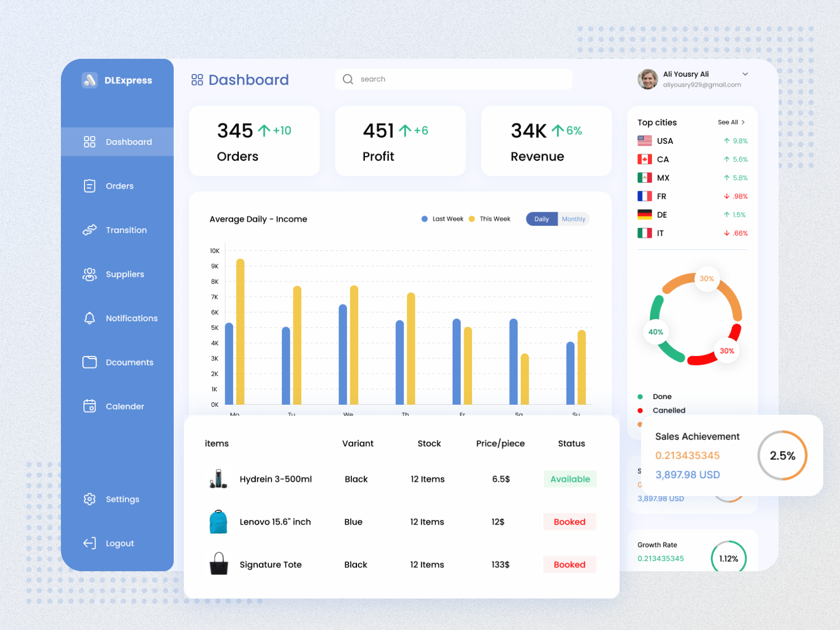Expand the Ali Yousry Ali profile dropdown
840x630 pixels.
tap(745, 74)
